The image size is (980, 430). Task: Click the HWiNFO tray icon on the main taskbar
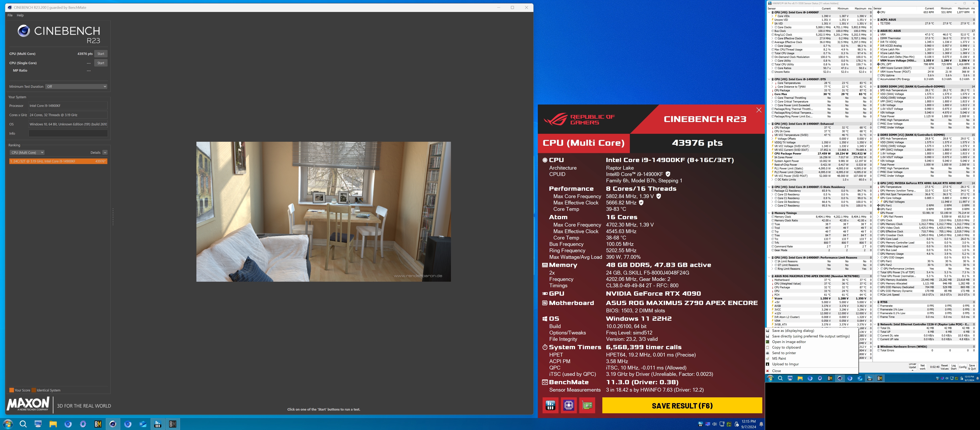coord(700,424)
